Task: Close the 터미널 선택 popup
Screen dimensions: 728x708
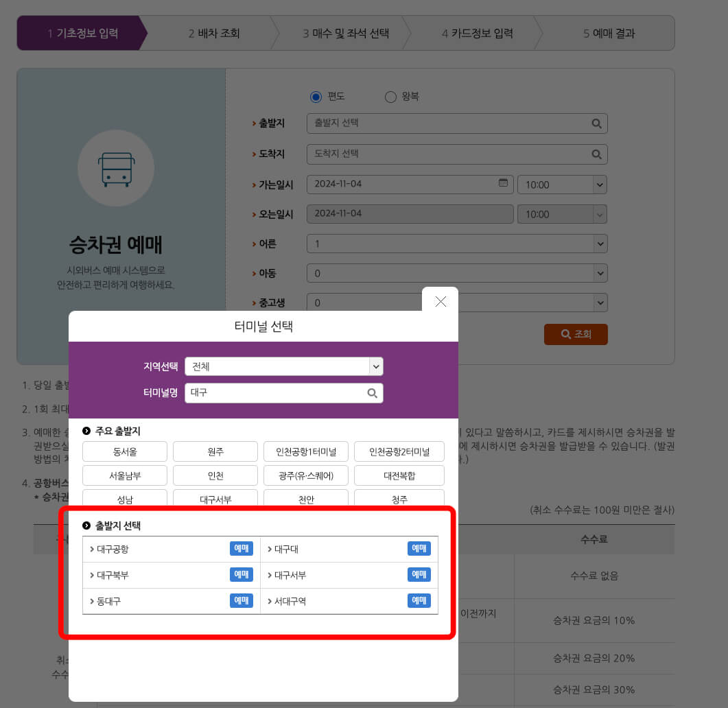Action: click(440, 302)
